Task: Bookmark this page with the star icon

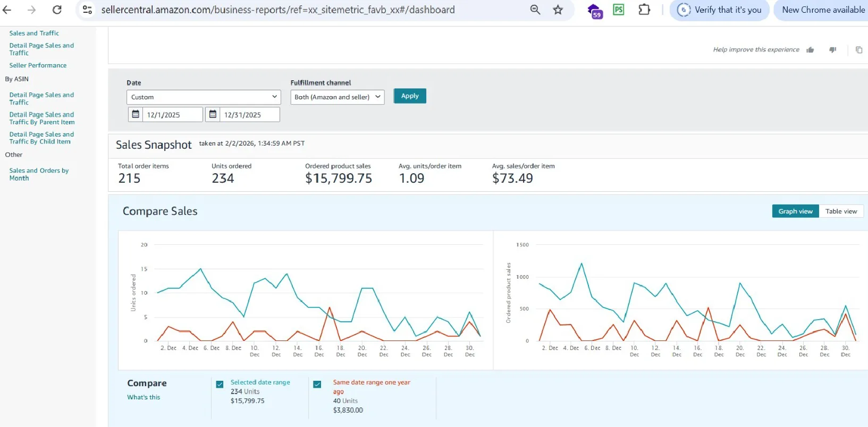Action: 558,10
